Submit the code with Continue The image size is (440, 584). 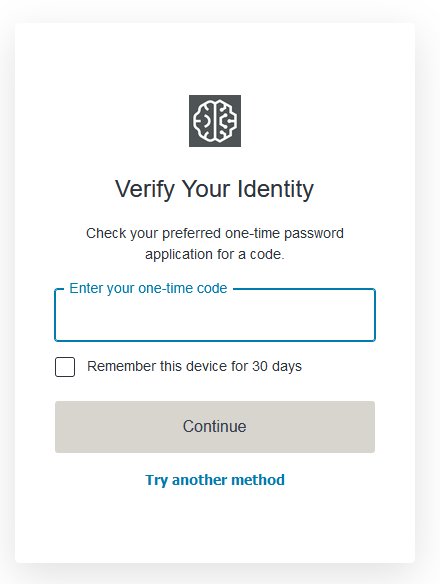(x=215, y=427)
